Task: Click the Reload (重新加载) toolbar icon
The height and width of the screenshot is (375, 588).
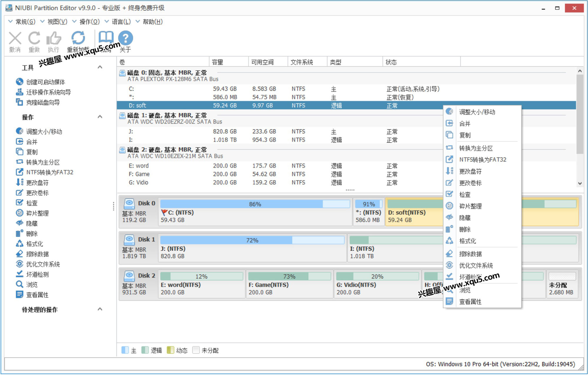Action: [78, 38]
